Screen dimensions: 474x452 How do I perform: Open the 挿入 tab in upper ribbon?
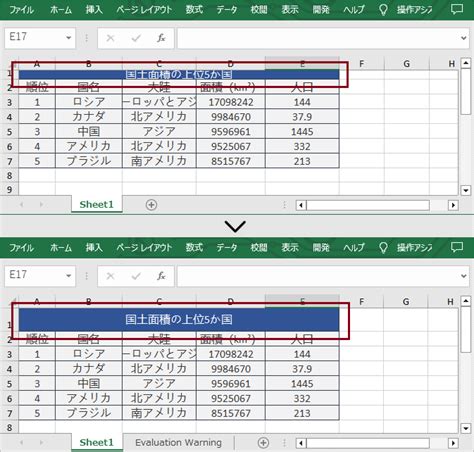point(94,9)
